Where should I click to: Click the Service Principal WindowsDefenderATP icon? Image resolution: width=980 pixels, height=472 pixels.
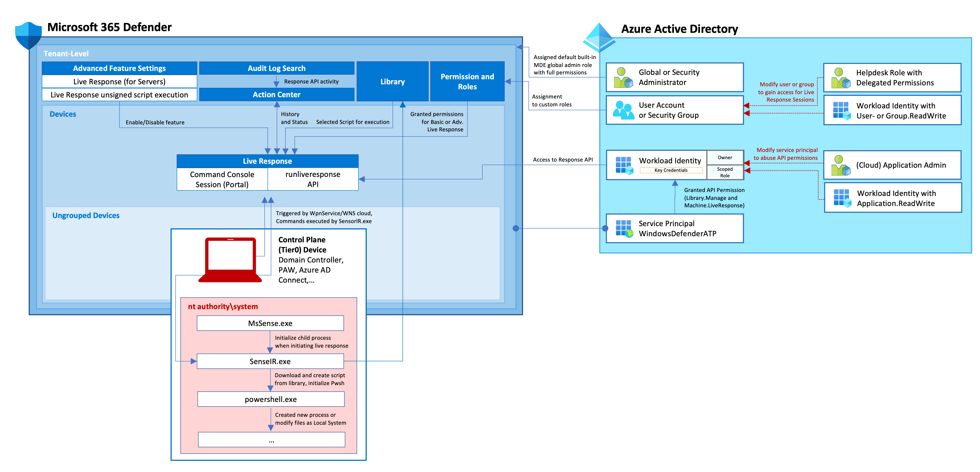(x=624, y=229)
